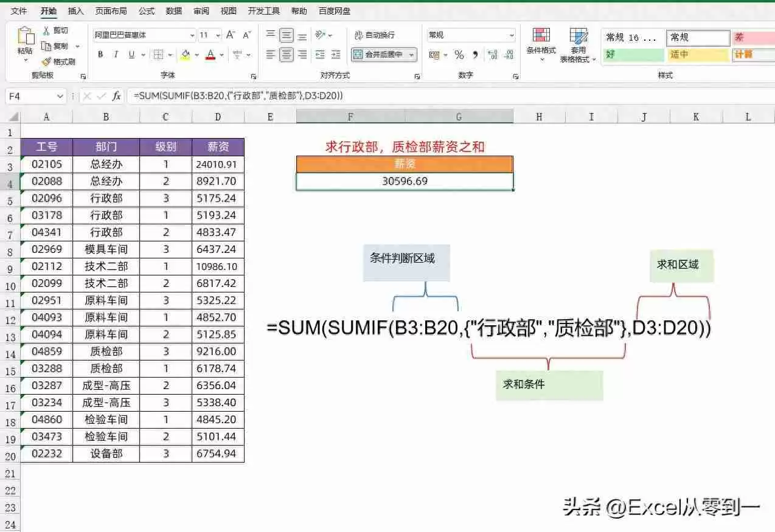The height and width of the screenshot is (532, 775).
Task: Click the 好 cell style button
Action: tap(633, 54)
